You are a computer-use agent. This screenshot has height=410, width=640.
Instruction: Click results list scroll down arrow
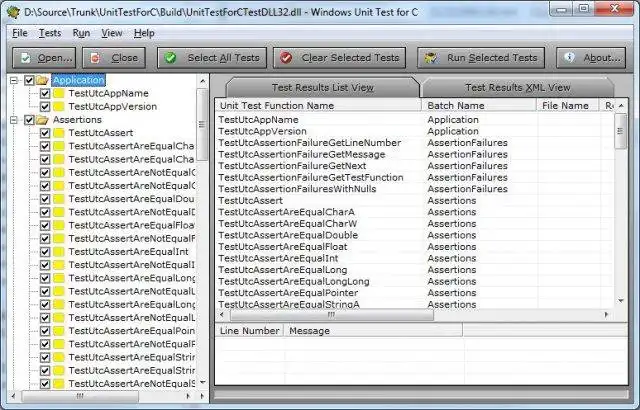[x=621, y=301]
